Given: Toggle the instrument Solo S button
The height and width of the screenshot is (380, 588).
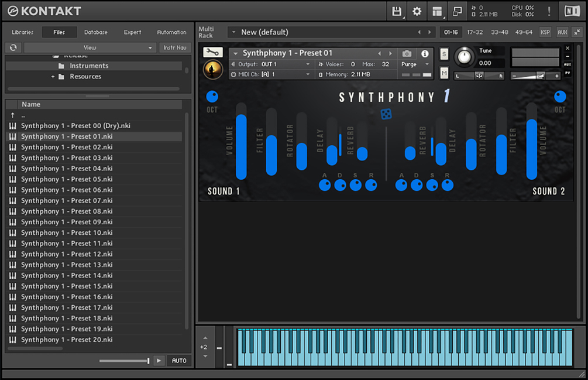Looking at the screenshot, I should 444,54.
